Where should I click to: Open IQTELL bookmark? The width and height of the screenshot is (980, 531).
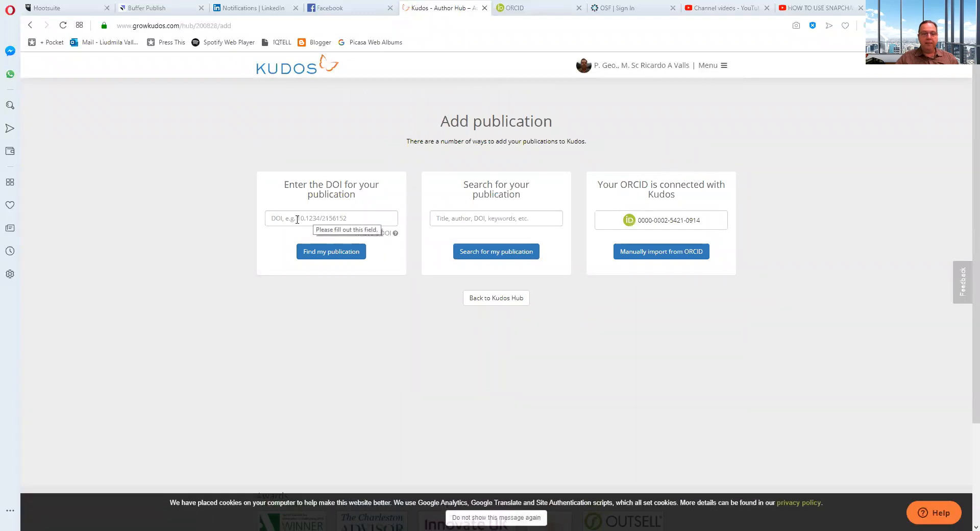click(x=276, y=42)
